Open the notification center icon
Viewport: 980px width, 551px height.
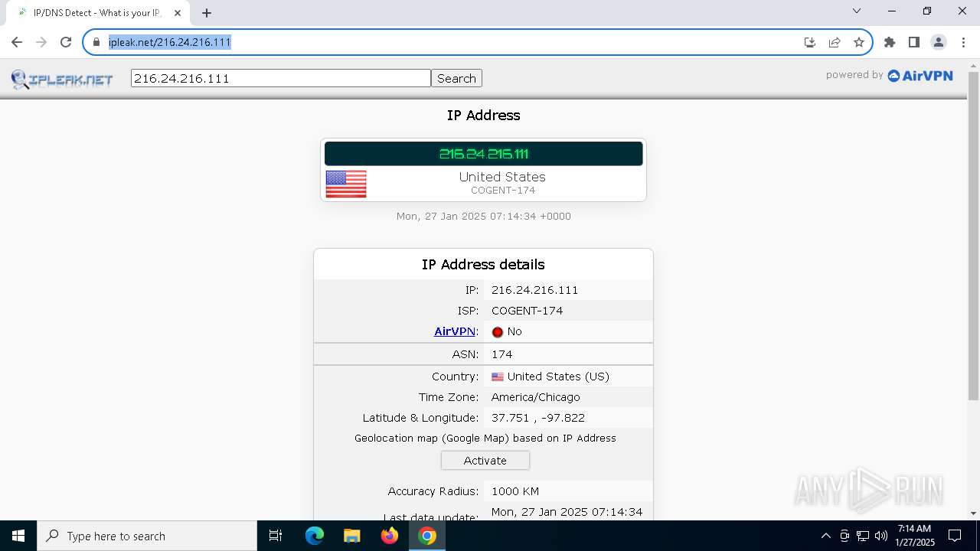[955, 536]
